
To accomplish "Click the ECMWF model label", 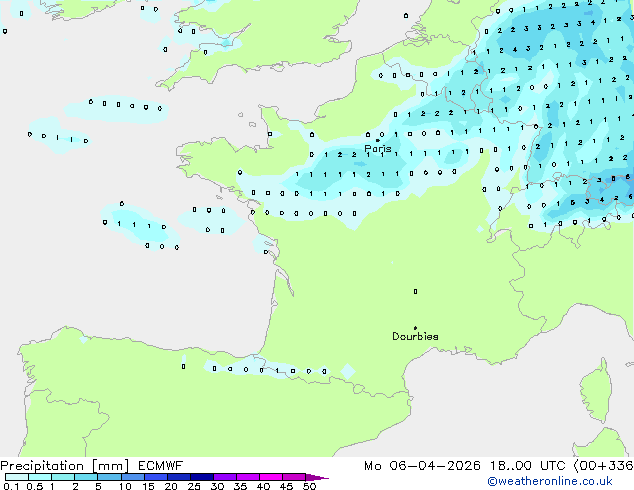I will tap(161, 466).
